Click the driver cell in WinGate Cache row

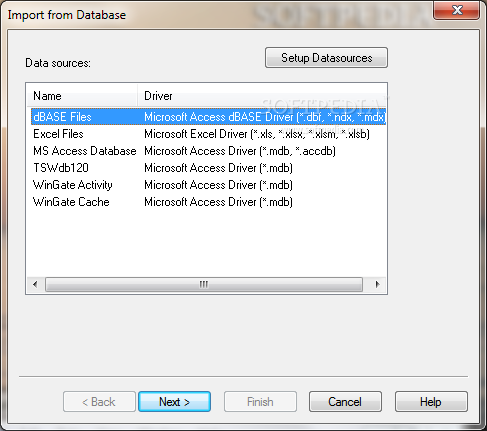[218, 202]
